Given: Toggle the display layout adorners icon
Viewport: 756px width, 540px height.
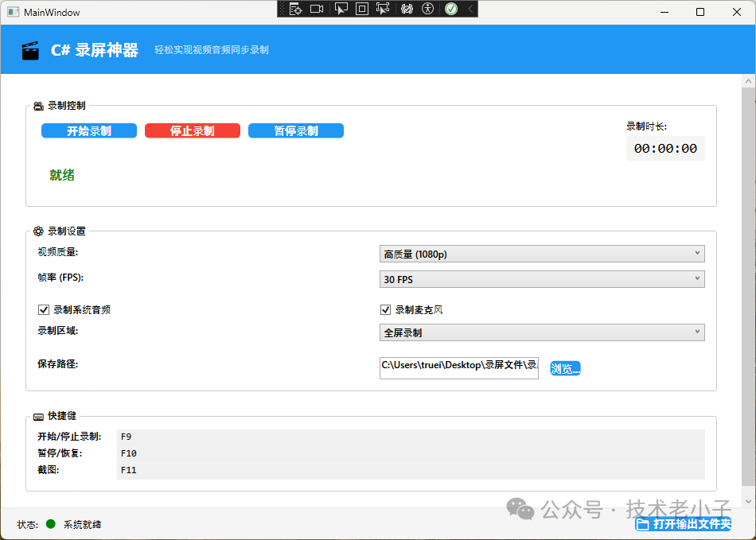Looking at the screenshot, I should 361,10.
